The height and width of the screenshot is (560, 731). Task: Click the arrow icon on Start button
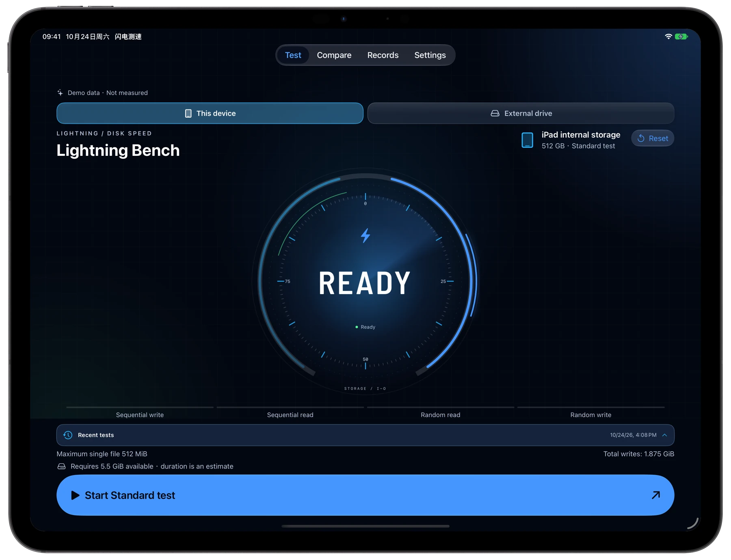(656, 495)
